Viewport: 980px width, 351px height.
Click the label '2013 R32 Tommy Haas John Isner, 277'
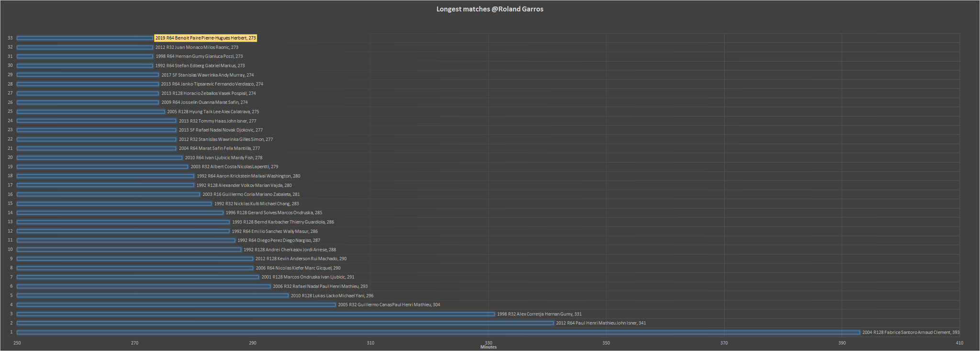218,121
